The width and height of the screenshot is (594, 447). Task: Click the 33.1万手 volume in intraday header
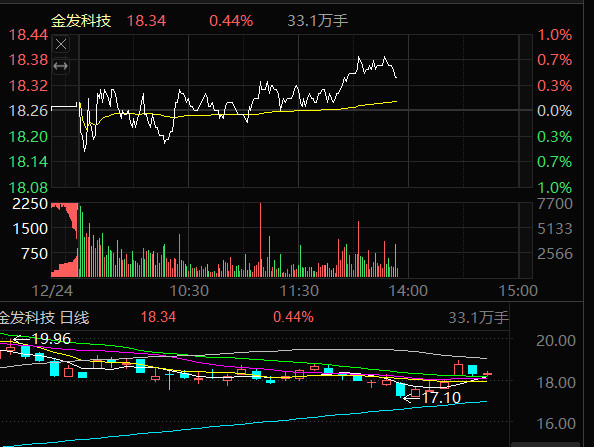point(317,21)
